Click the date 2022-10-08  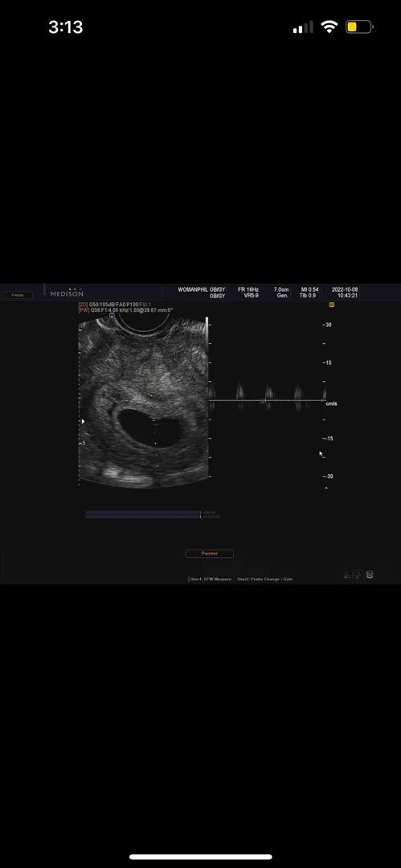click(345, 289)
